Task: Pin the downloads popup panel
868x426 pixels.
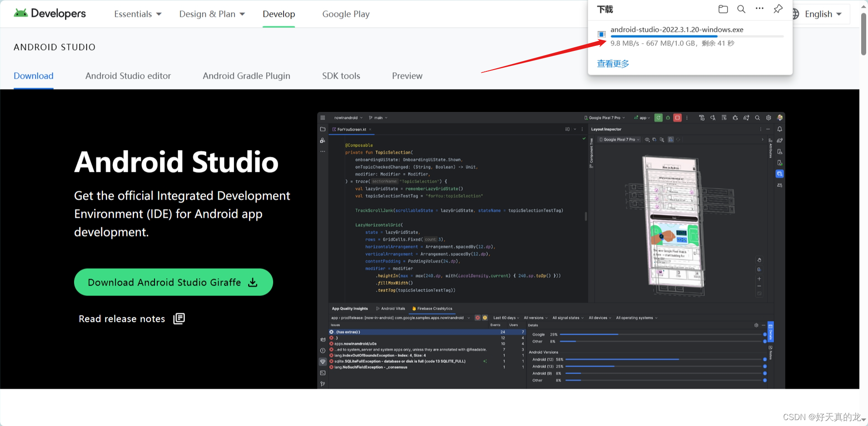Action: click(x=778, y=9)
